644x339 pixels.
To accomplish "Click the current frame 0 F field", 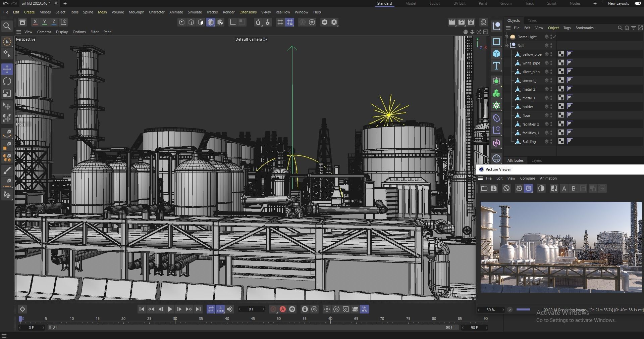I will point(252,309).
